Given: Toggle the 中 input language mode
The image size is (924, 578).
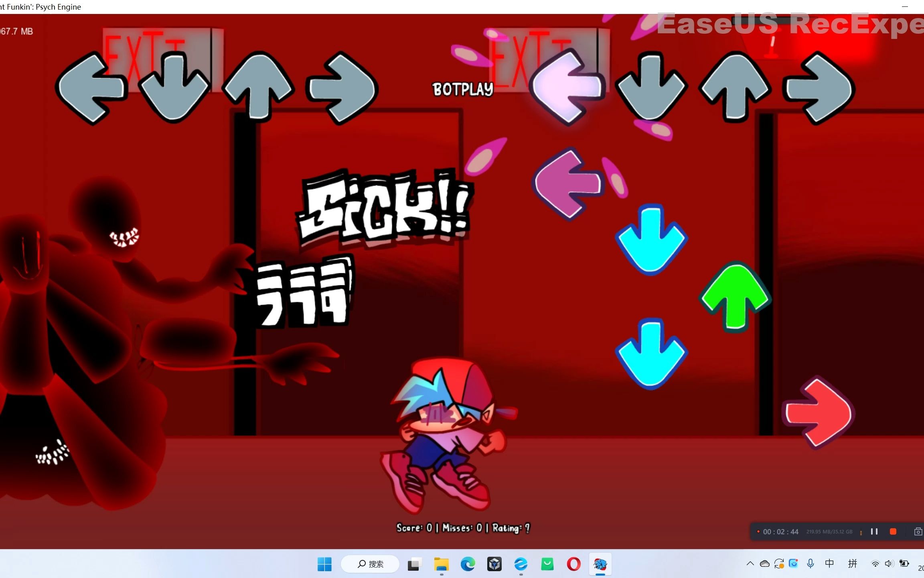Looking at the screenshot, I should (830, 564).
